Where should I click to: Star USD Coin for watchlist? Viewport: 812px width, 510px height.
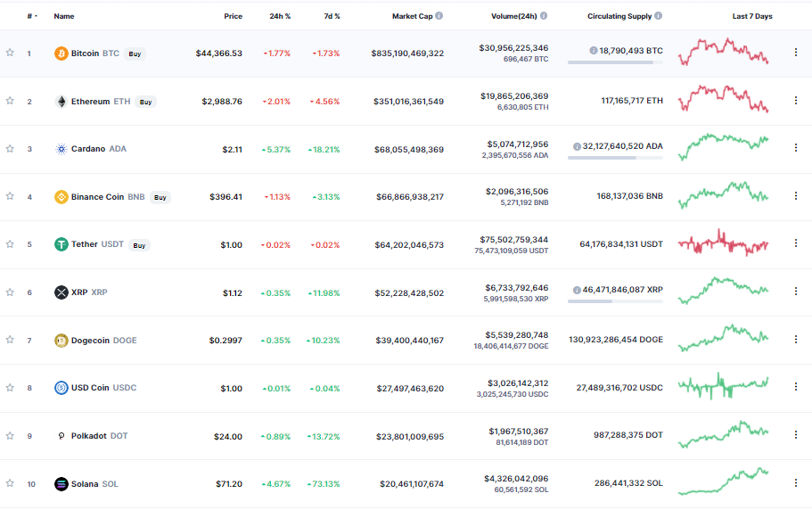coord(10,387)
